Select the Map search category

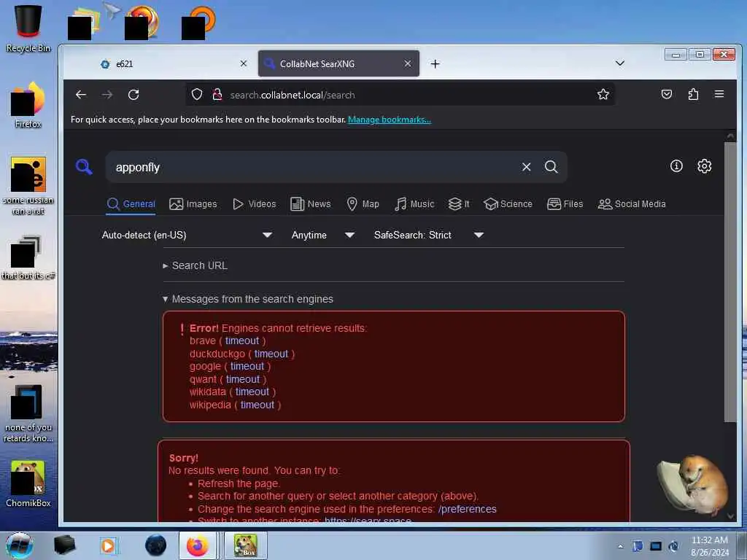(363, 204)
